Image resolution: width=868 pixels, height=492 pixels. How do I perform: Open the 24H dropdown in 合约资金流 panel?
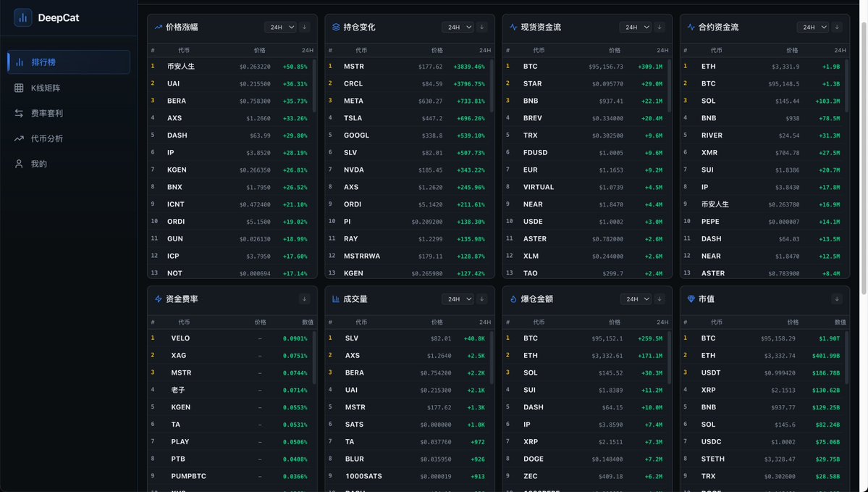pos(813,27)
